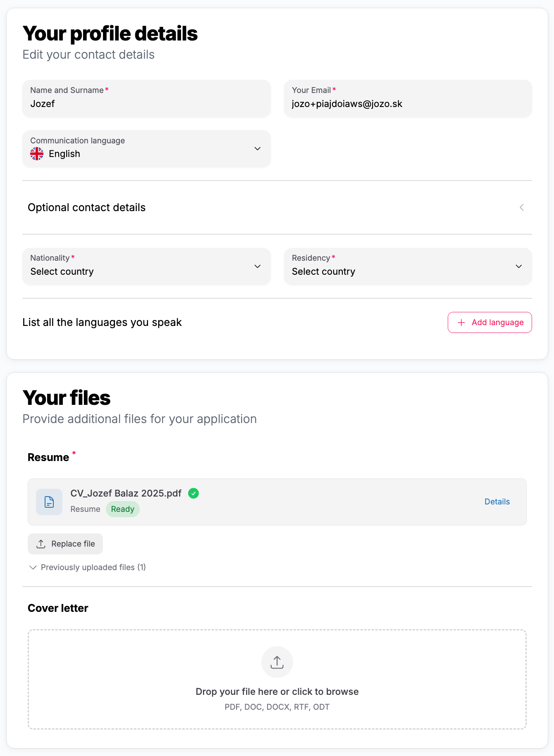Viewport: 554px width, 756px height.
Task: Expand the Optional contact details section
Action: [277, 207]
